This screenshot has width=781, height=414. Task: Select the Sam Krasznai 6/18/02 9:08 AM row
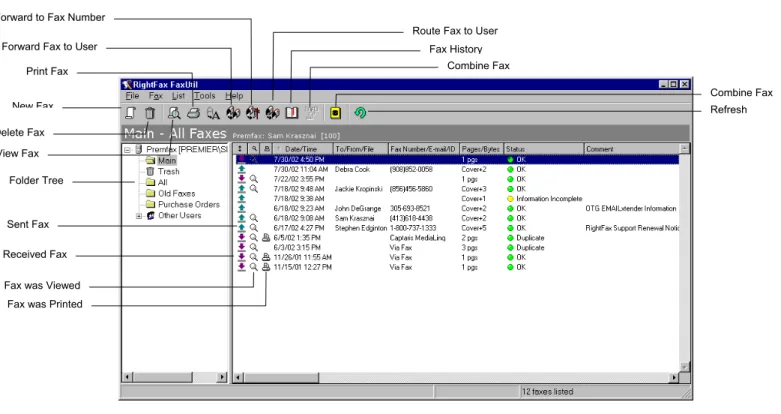456,218
